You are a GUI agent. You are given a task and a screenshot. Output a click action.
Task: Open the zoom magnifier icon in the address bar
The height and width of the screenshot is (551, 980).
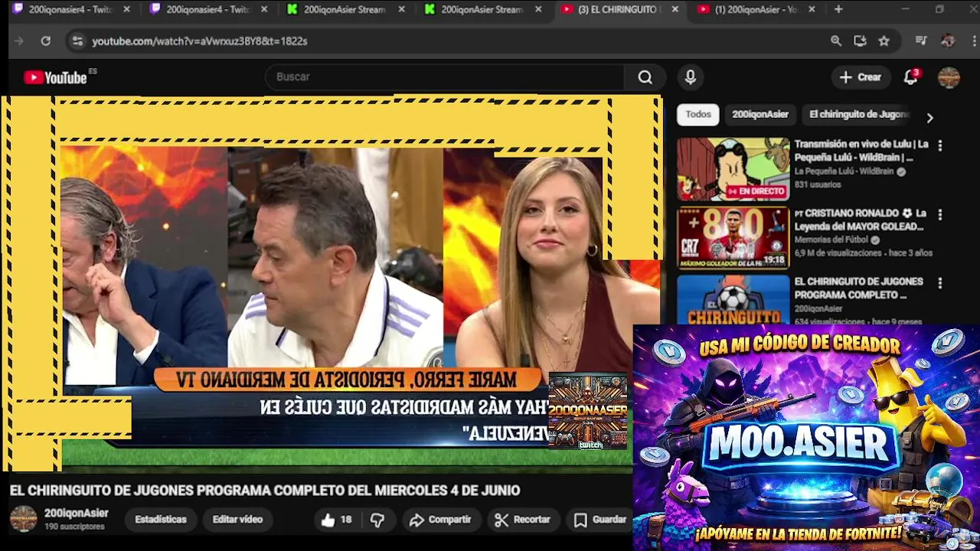[x=836, y=41]
